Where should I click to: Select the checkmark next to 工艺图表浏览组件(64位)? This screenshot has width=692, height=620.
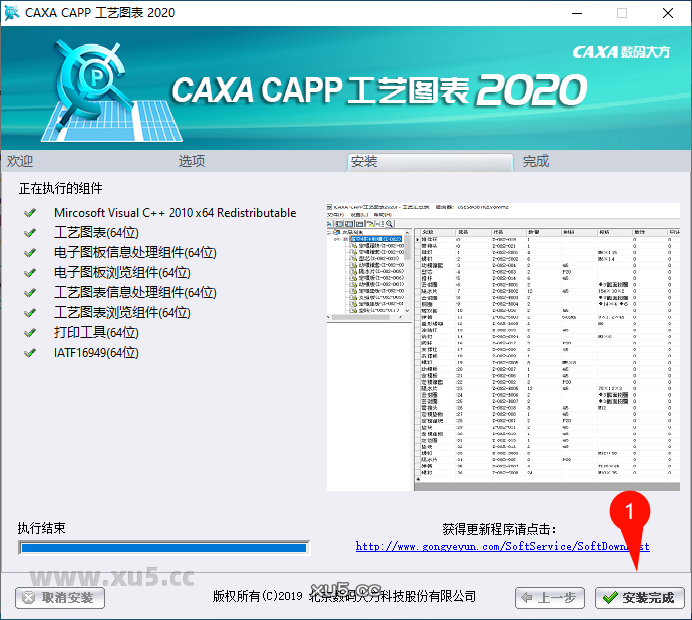click(x=30, y=313)
